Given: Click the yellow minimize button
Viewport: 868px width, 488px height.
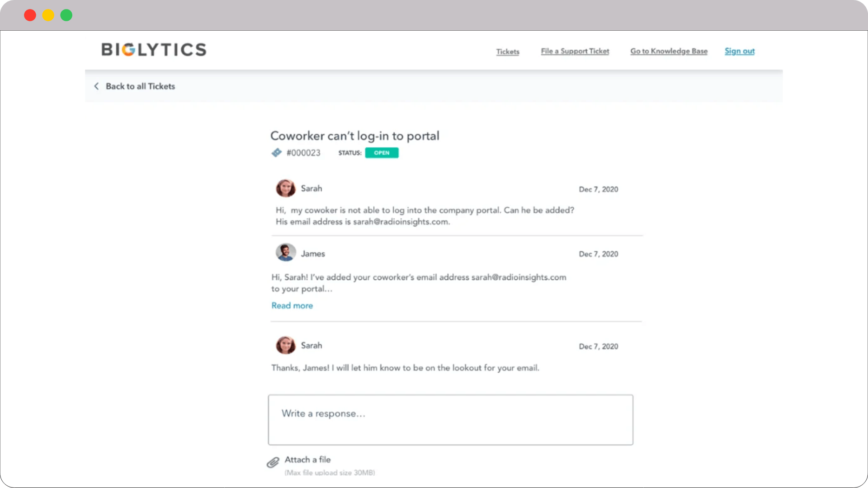Looking at the screenshot, I should point(48,15).
